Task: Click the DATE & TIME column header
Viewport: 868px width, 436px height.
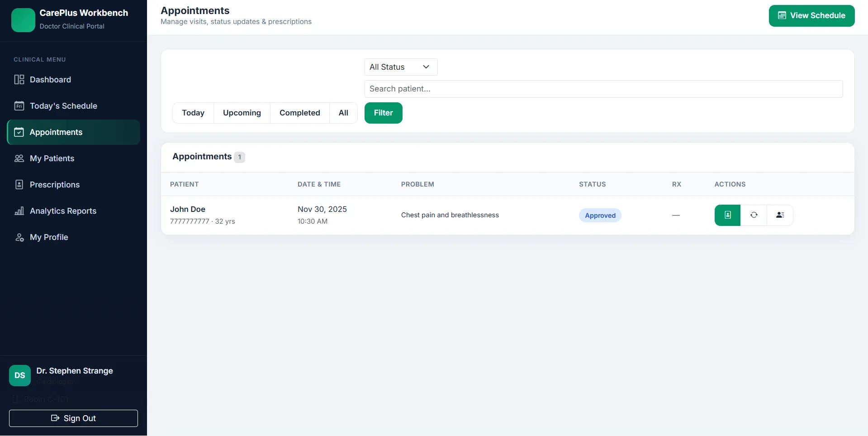Action: pyautogui.click(x=319, y=184)
